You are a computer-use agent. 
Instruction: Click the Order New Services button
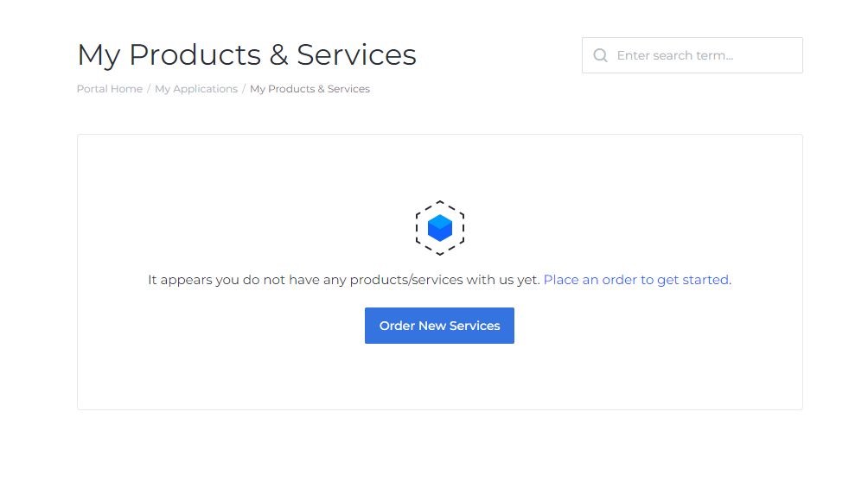(439, 326)
